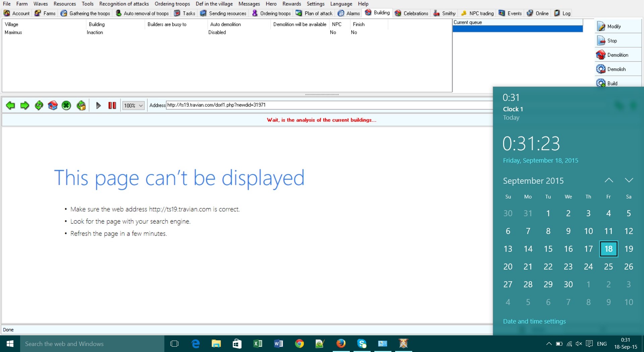Open Word from the taskbar
Viewport: 644px width, 352px height.
(279, 344)
